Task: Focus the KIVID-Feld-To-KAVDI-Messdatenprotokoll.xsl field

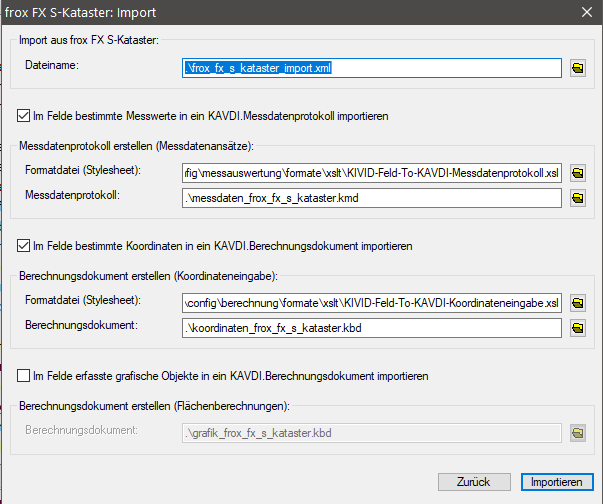Action: (x=372, y=172)
